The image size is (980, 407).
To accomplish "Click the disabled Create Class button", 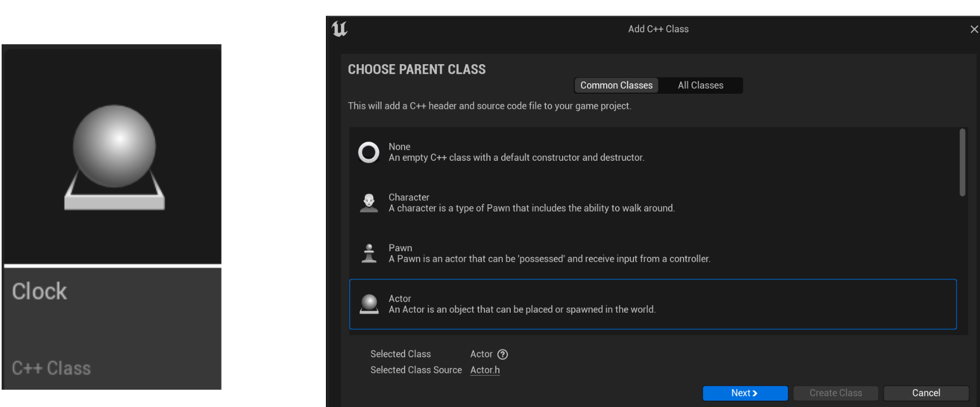I will pos(835,393).
